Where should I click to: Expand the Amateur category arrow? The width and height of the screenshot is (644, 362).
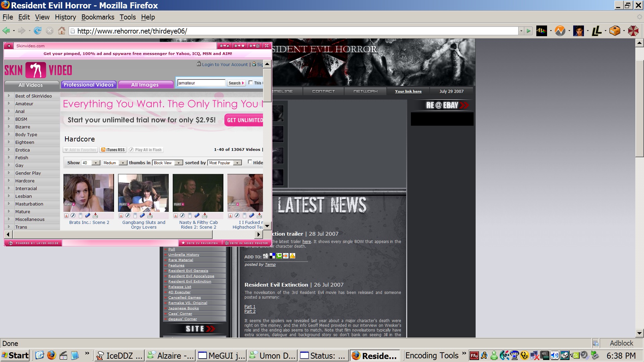(x=9, y=104)
